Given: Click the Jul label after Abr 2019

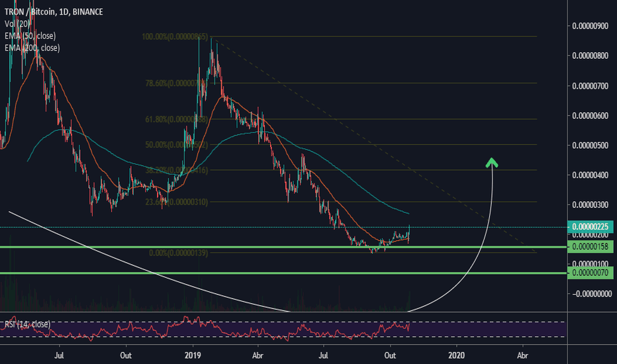Looking at the screenshot, I should (323, 356).
